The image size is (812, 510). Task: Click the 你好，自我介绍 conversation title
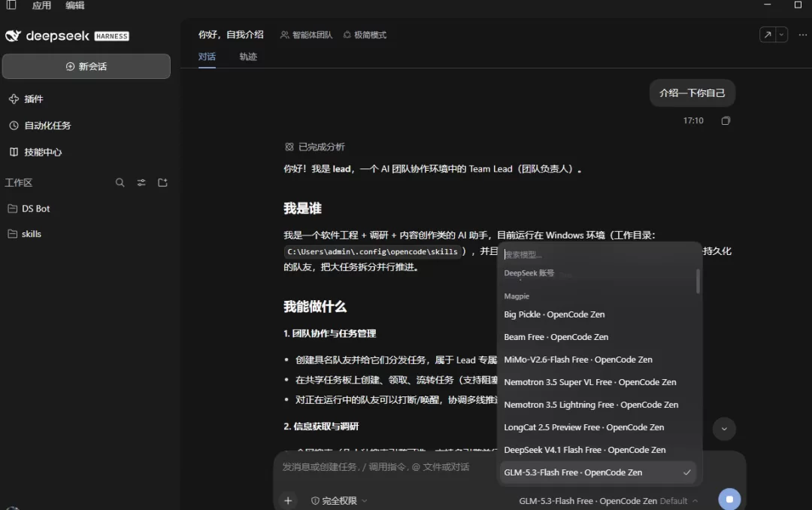231,35
